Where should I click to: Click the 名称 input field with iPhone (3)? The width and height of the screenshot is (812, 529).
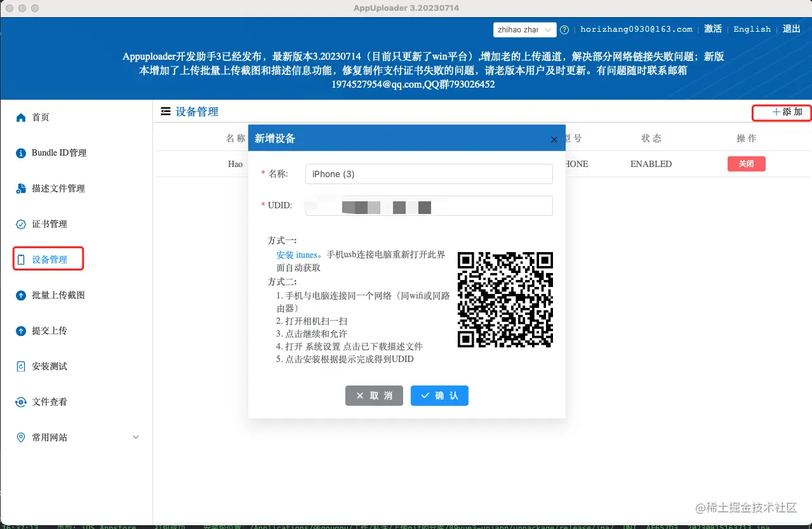coord(429,174)
